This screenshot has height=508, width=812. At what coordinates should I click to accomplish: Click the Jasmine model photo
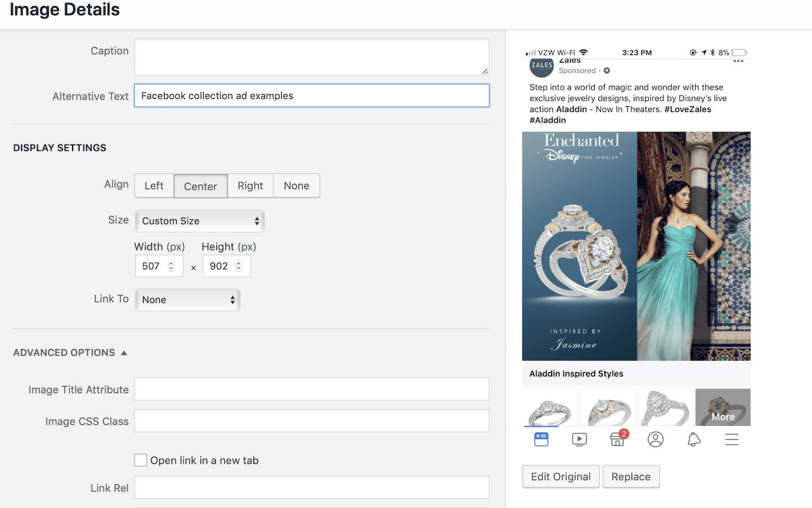coord(694,246)
